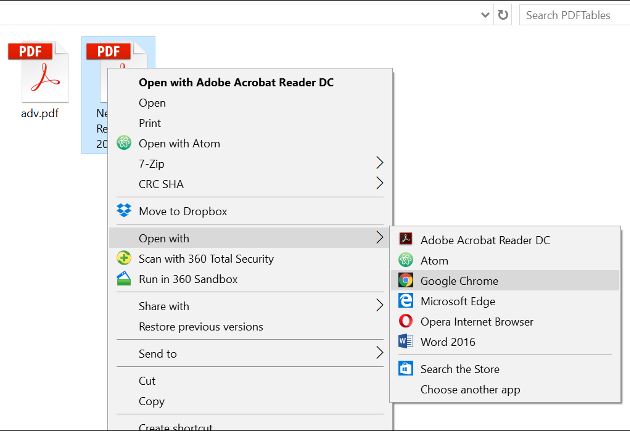Click the 360 Sandbox icon

tap(124, 279)
